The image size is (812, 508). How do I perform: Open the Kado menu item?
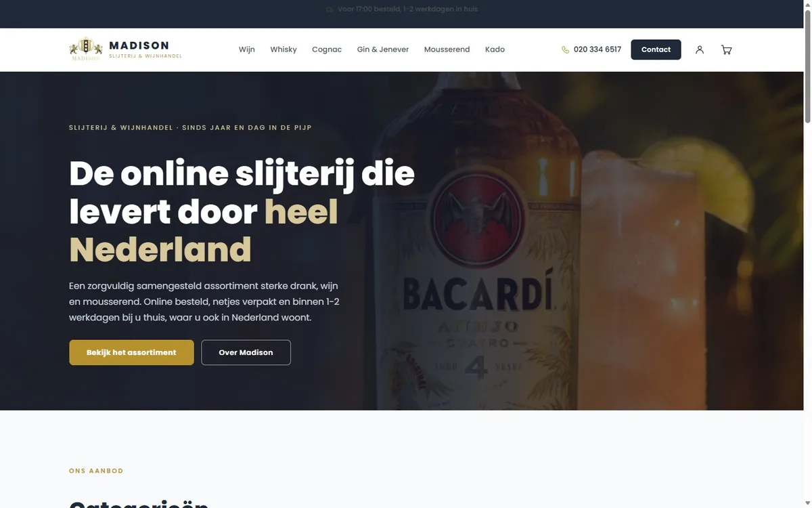(495, 49)
